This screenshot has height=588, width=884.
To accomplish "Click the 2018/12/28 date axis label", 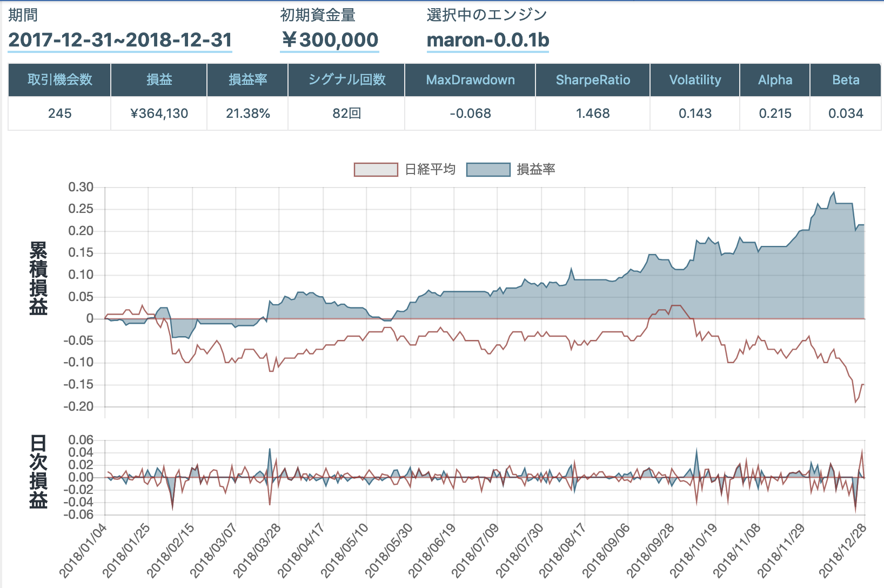I will pos(842,551).
